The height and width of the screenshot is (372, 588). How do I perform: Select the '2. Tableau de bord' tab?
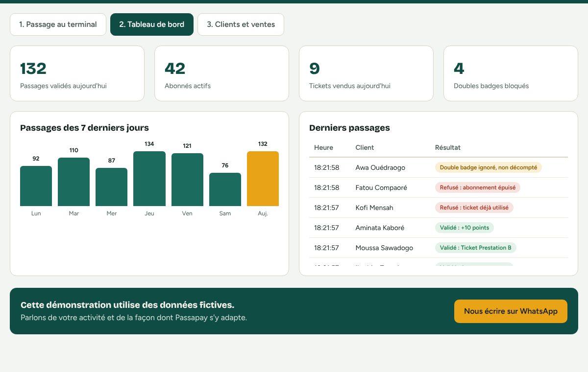(152, 24)
